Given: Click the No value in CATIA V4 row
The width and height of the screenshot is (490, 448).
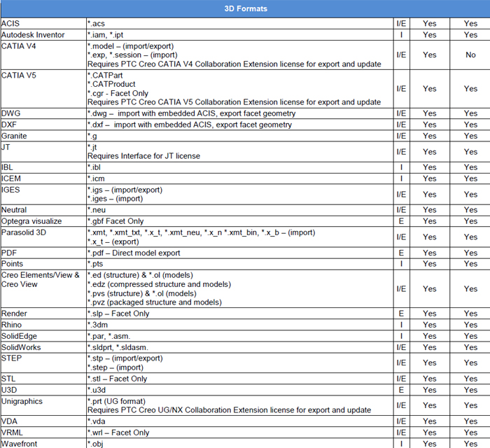Looking at the screenshot, I should [470, 55].
